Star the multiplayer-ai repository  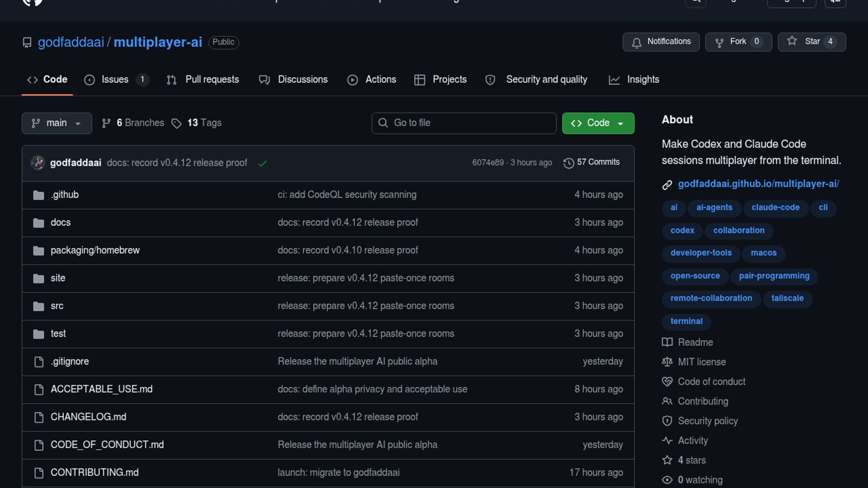(x=812, y=42)
